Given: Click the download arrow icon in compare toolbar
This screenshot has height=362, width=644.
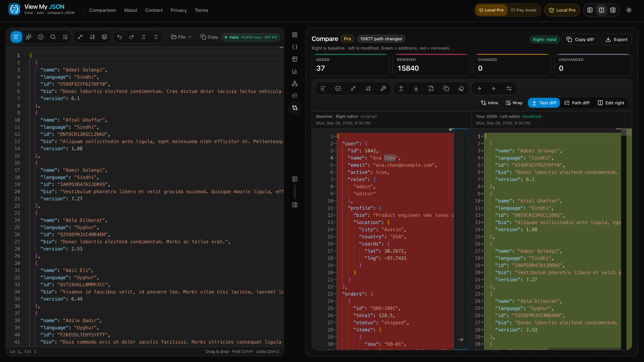Looking at the screenshot, I should click(x=416, y=89).
